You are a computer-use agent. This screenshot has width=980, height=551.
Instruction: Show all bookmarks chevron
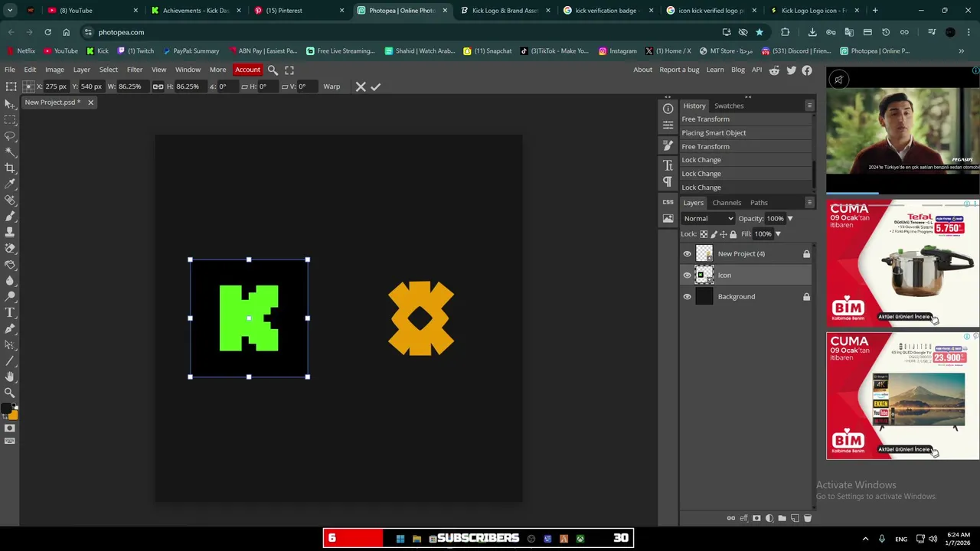961,51
